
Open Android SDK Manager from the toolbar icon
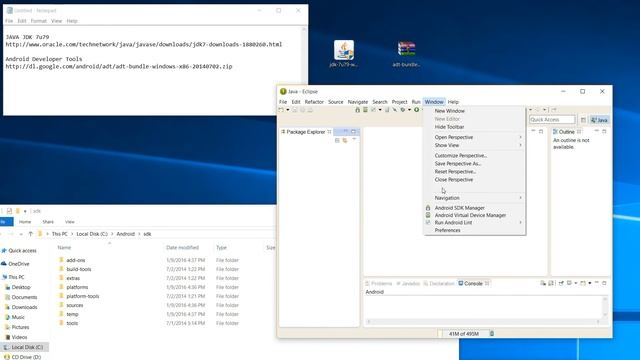pos(358,110)
